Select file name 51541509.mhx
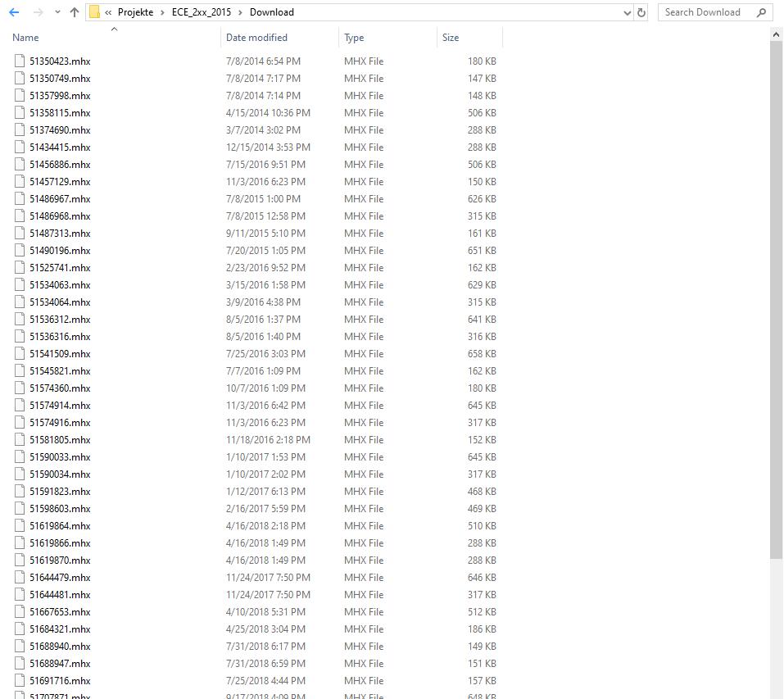Screen dimensions: 784x699 click(x=60, y=353)
